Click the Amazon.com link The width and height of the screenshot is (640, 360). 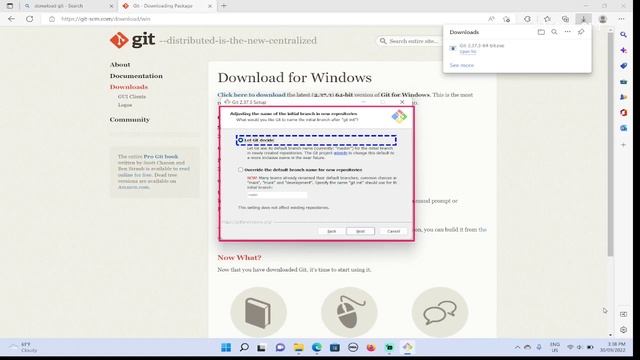coord(133,187)
